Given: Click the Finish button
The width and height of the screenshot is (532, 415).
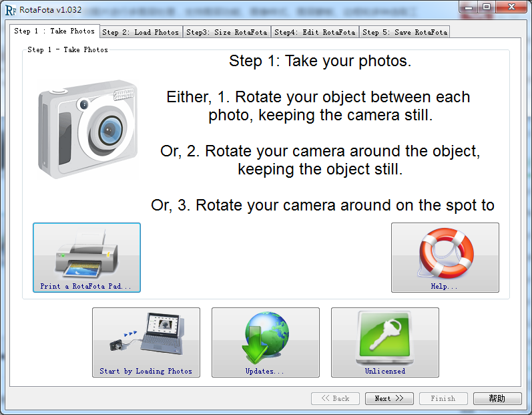Looking at the screenshot, I should tap(443, 398).
